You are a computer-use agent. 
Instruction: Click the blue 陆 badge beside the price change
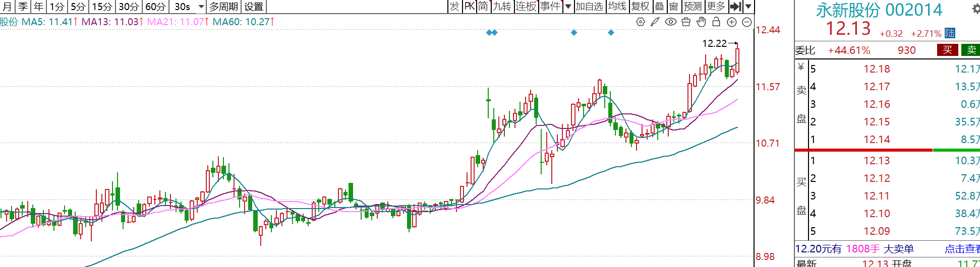point(950,33)
